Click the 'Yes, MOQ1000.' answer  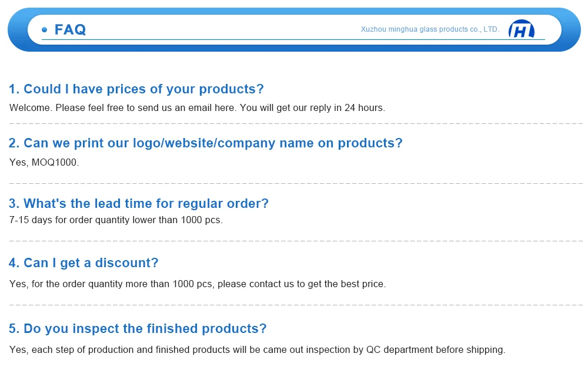point(44,162)
